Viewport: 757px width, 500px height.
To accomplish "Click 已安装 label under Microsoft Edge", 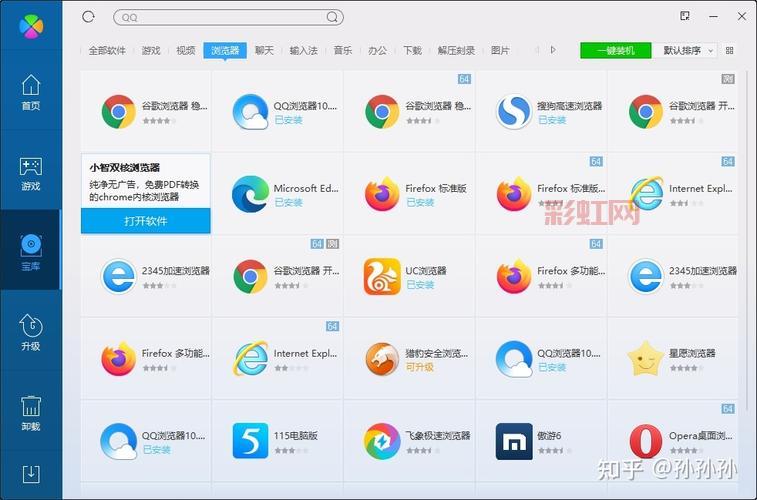I will click(x=288, y=202).
